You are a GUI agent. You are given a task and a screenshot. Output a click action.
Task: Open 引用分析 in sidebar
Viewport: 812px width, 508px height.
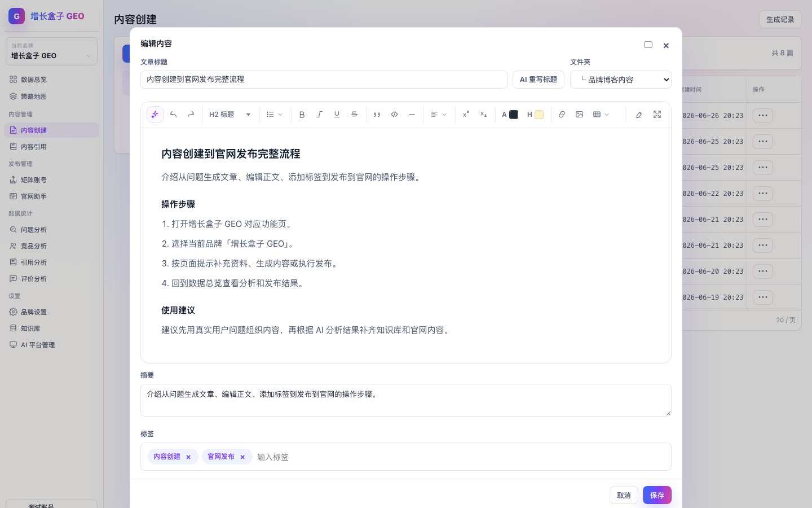pyautogui.click(x=51, y=262)
